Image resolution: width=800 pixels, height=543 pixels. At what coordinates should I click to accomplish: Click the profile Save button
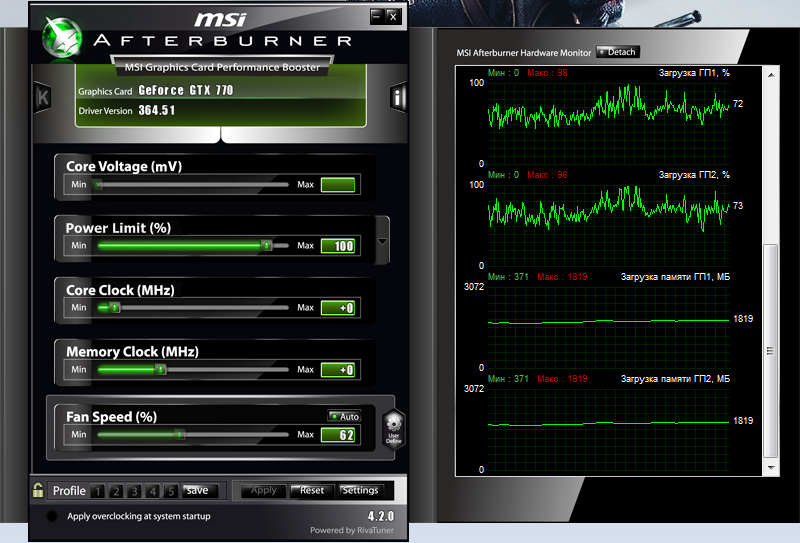(x=200, y=490)
